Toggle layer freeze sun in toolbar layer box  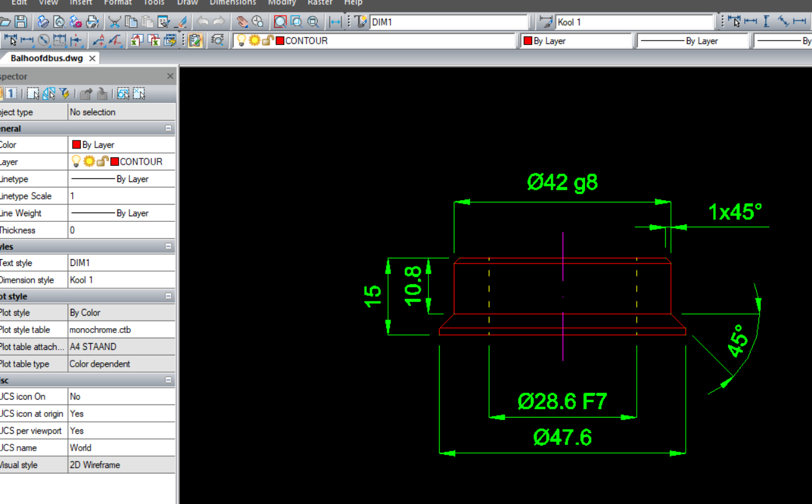coord(254,40)
